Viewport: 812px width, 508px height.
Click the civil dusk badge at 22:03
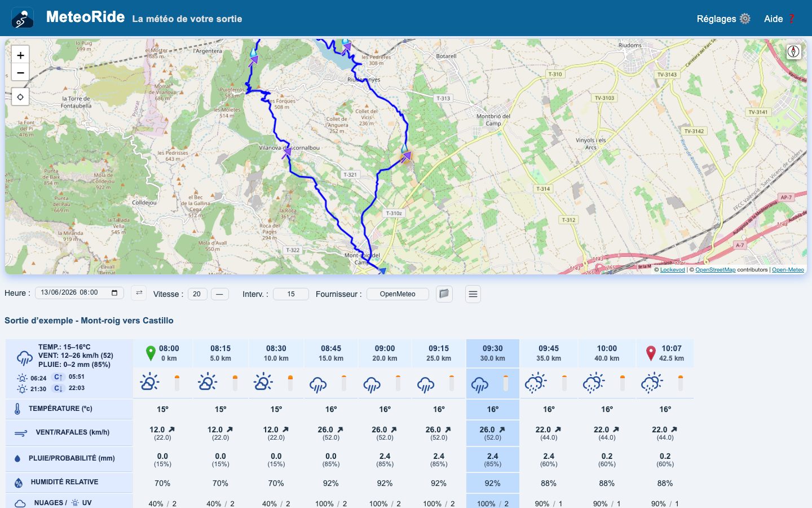(58, 388)
